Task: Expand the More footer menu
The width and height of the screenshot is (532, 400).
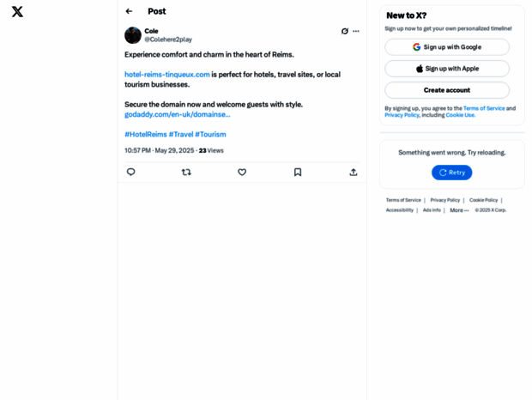Action: (459, 210)
